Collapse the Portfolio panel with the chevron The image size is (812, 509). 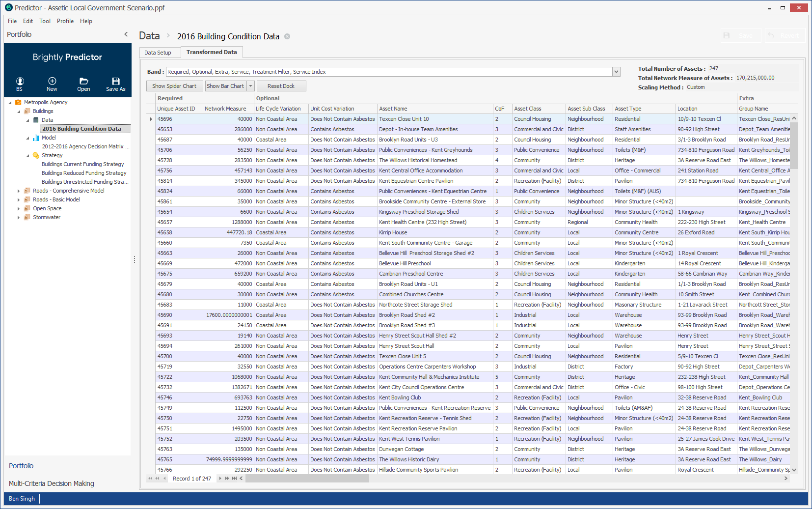(126, 34)
